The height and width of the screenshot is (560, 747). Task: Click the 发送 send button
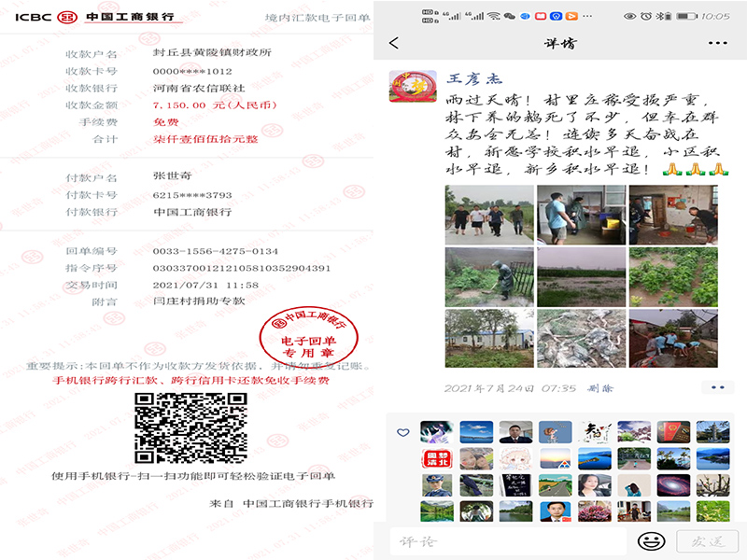tap(707, 541)
